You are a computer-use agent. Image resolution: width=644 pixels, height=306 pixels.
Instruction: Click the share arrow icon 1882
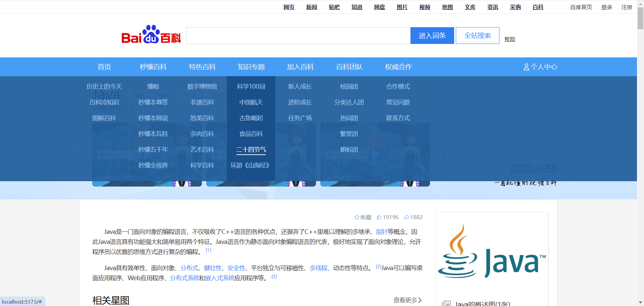[x=407, y=217]
